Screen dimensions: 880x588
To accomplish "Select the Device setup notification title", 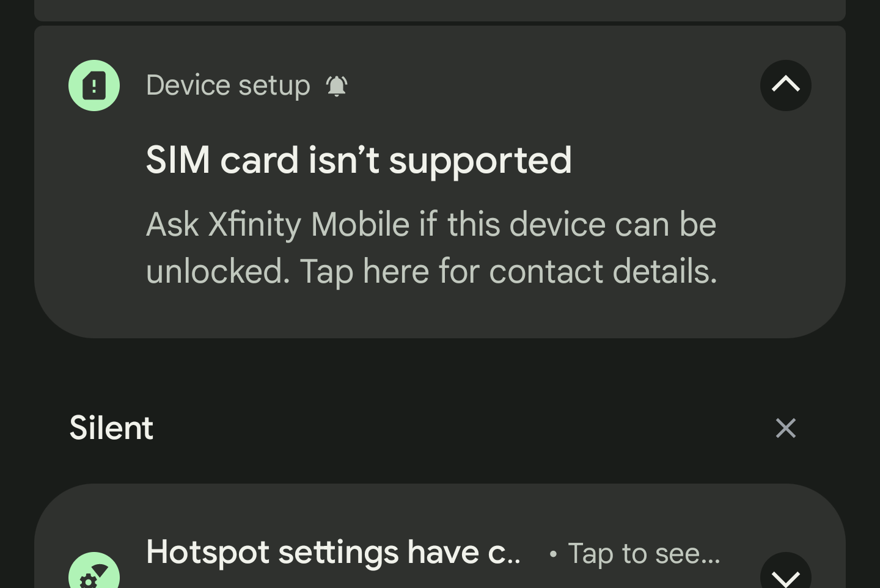I will 228,85.
